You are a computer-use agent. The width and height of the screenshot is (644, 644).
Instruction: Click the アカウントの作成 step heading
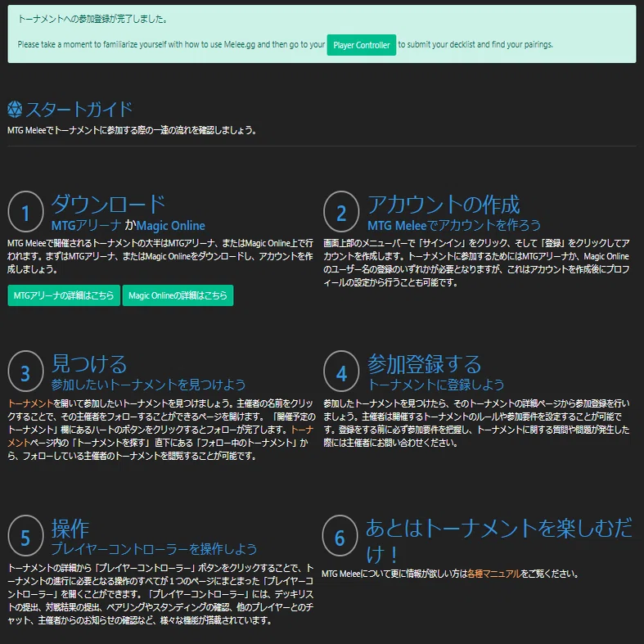click(444, 204)
